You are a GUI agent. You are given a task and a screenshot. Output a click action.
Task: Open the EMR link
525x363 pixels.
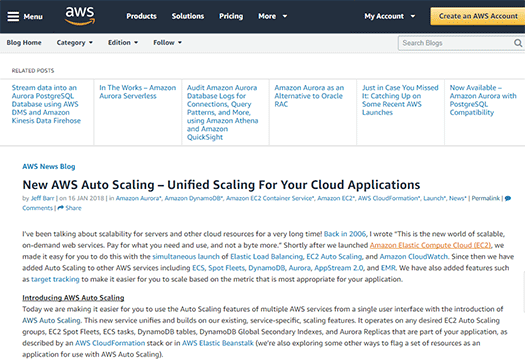[388, 268]
